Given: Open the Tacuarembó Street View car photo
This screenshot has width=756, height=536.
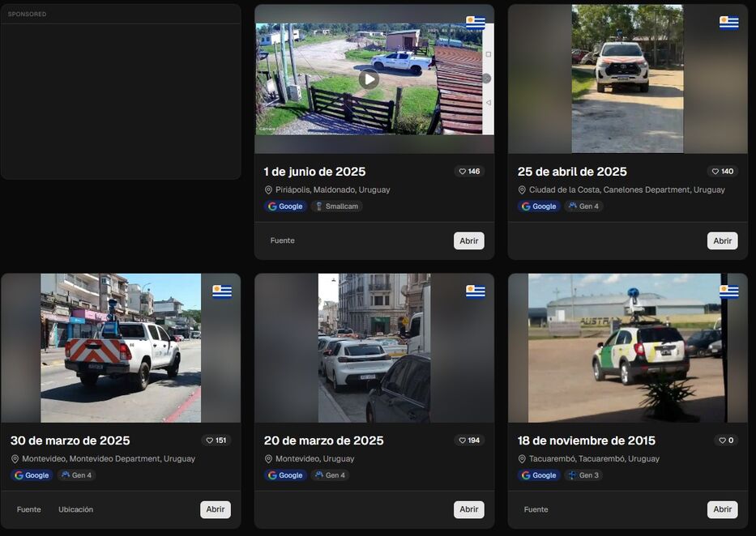Looking at the screenshot, I should tap(627, 348).
